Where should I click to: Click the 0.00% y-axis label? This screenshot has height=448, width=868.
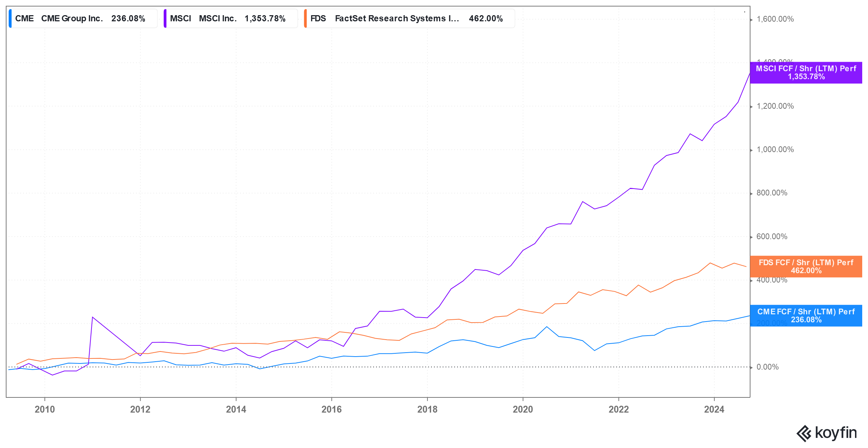(768, 367)
